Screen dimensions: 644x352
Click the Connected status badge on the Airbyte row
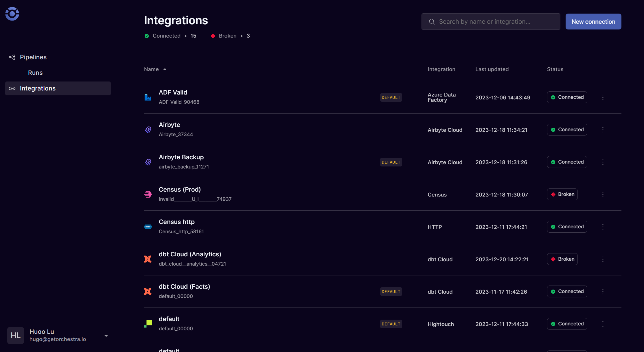click(567, 129)
